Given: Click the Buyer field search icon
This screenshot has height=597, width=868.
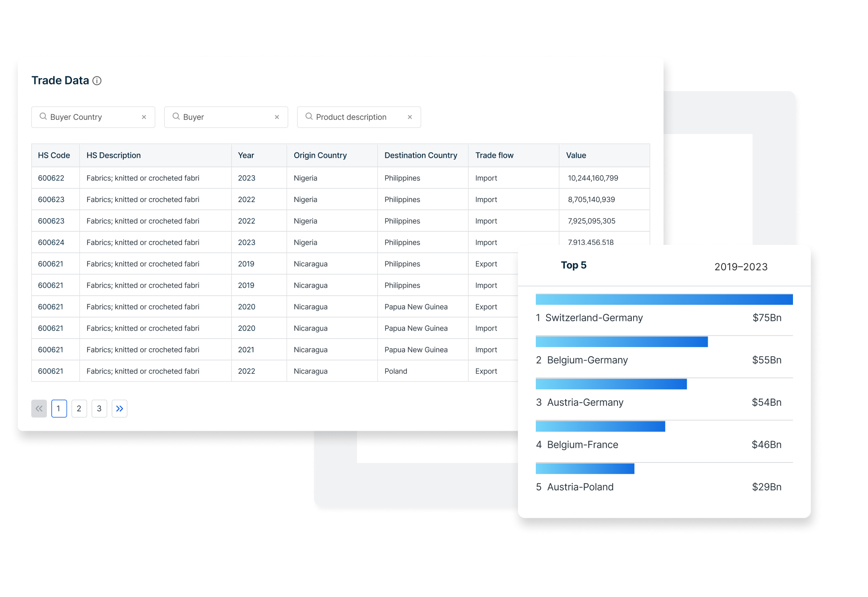Looking at the screenshot, I should (x=176, y=117).
